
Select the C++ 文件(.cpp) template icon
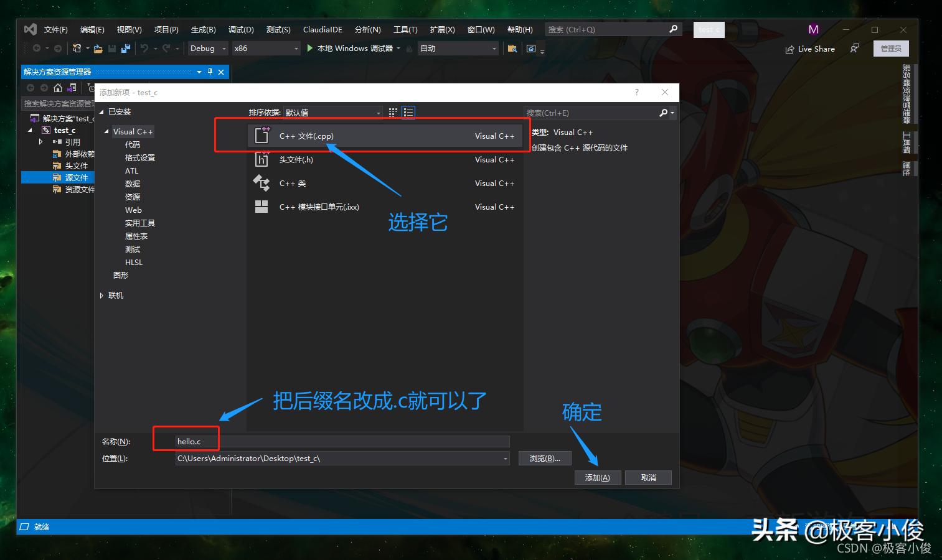coord(261,135)
